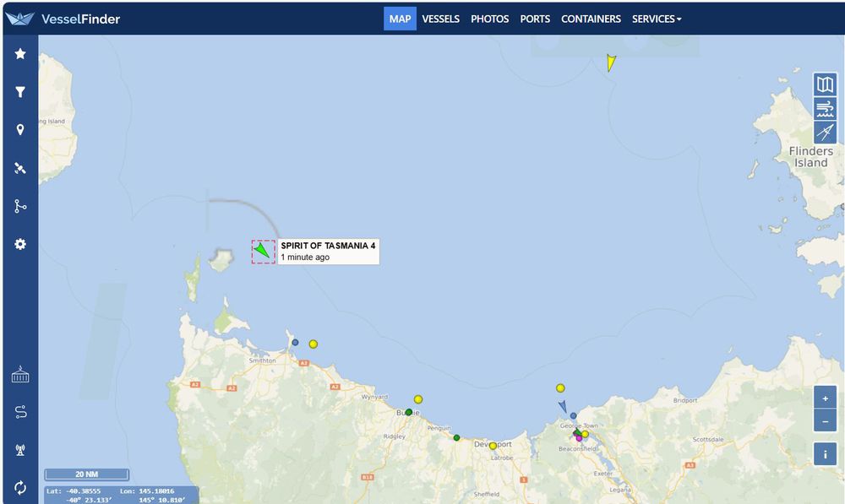The width and height of the screenshot is (845, 504).
Task: Open the VESSELS page
Action: click(440, 19)
